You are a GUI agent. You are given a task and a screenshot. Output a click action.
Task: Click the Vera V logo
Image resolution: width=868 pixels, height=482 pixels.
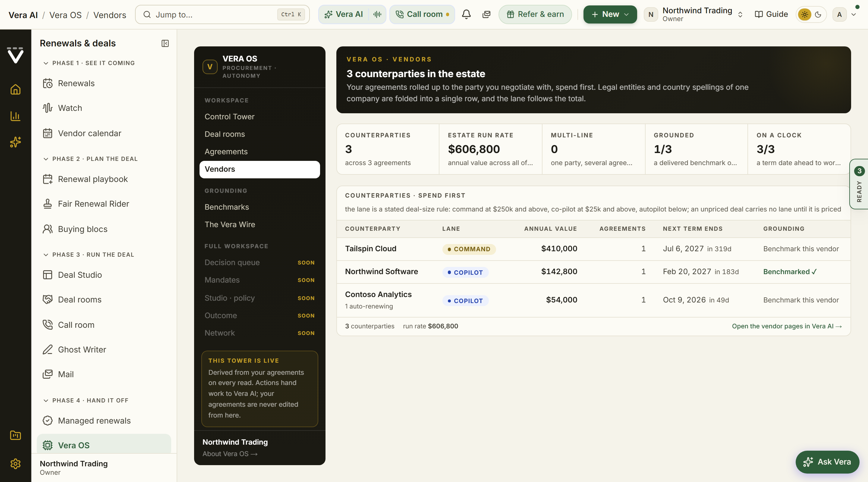pyautogui.click(x=15, y=55)
